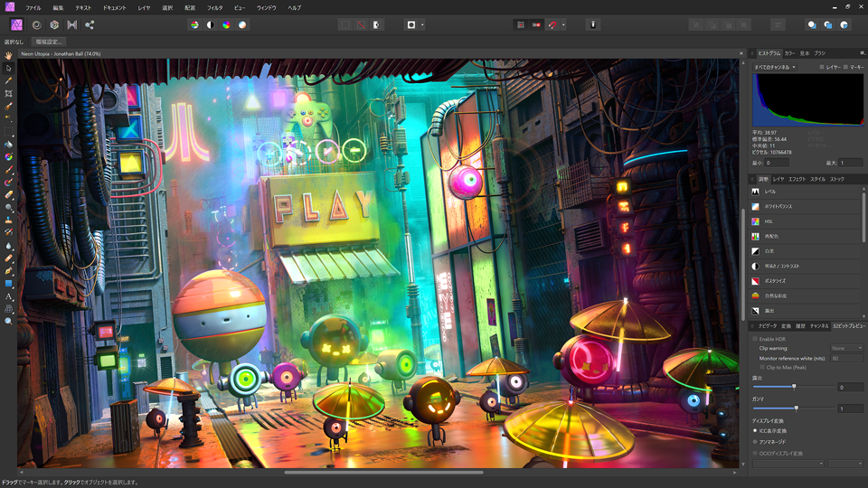Select the Gradient tool
This screenshot has height=488, width=868.
8,157
